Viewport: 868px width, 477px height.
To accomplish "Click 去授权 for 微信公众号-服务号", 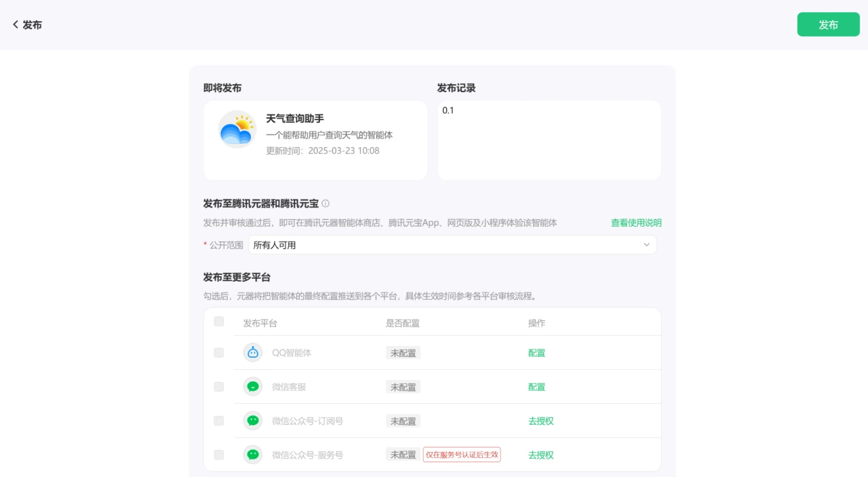I will (x=540, y=455).
